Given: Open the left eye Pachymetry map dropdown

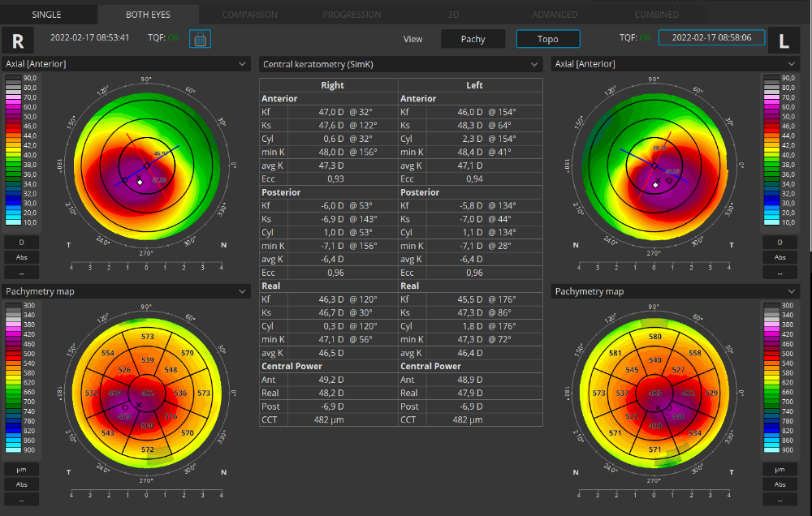Looking at the screenshot, I should [x=675, y=291].
